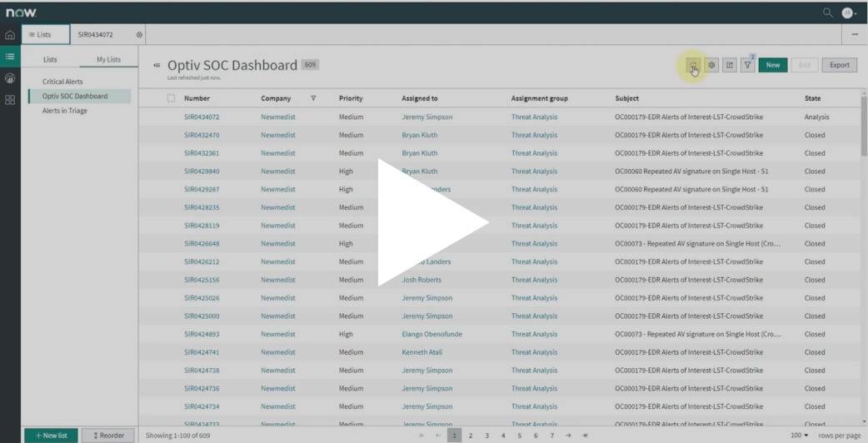
Task: Open incident SIR0434072 link
Action: pyautogui.click(x=202, y=117)
